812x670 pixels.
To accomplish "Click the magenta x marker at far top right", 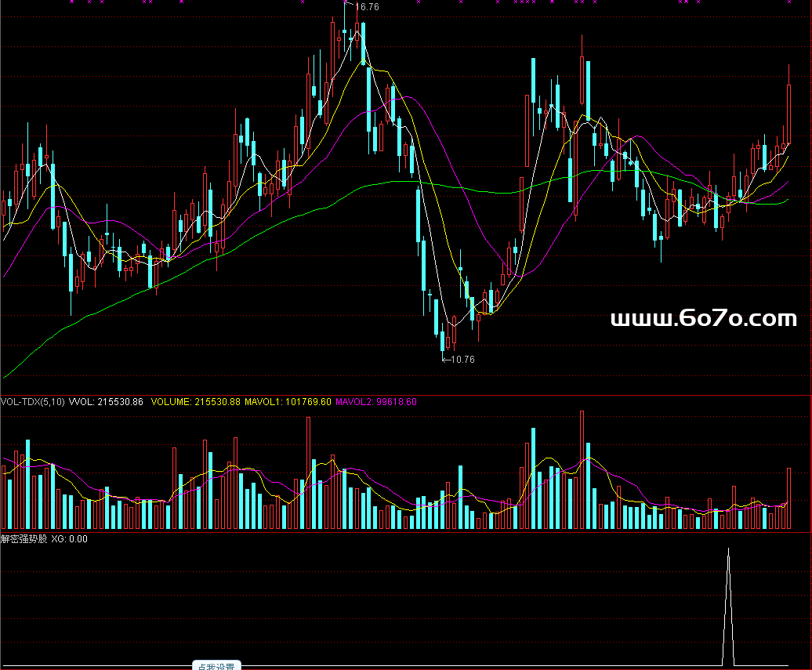I will [789, 2].
